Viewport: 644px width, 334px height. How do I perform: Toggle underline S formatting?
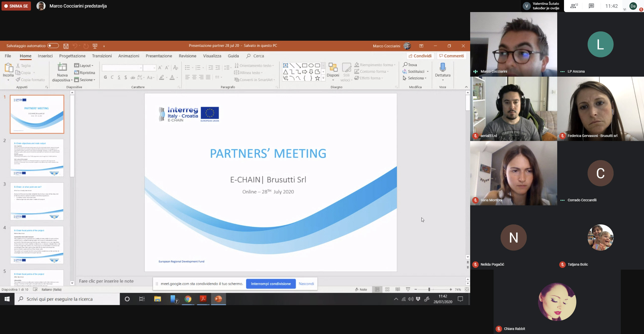(119, 77)
